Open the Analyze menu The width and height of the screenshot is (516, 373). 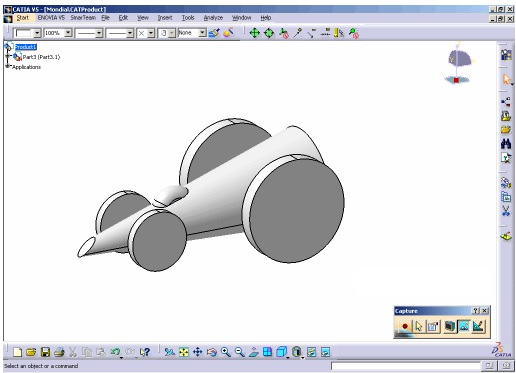(x=213, y=18)
